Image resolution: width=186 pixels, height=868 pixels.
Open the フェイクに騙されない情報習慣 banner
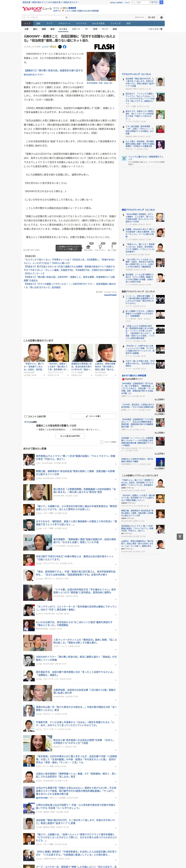143,160
